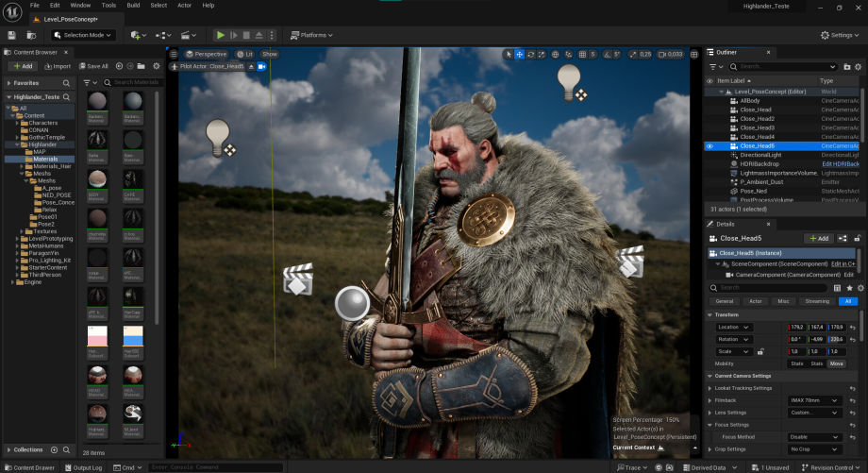Viewport: 868px width, 473px height.
Task: Click the surface snapping icon in the viewport
Action: pyautogui.click(x=569, y=54)
